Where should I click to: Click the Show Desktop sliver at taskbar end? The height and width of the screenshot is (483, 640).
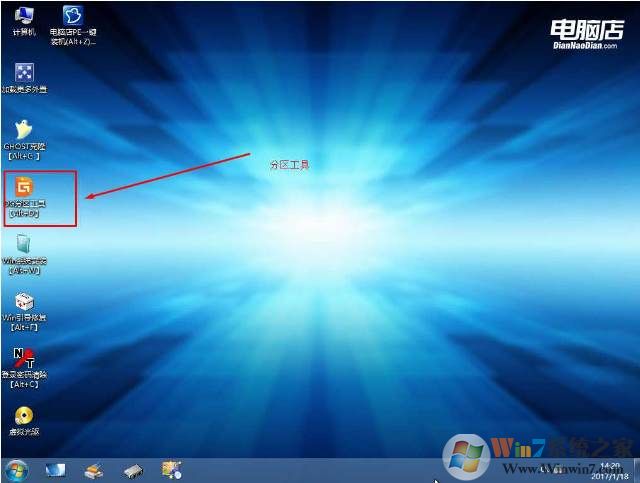click(636, 471)
